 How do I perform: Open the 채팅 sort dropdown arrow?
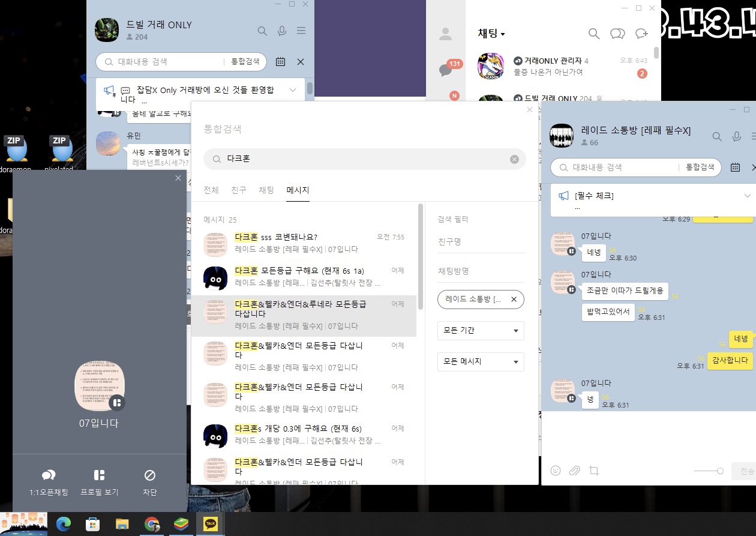pos(503,34)
